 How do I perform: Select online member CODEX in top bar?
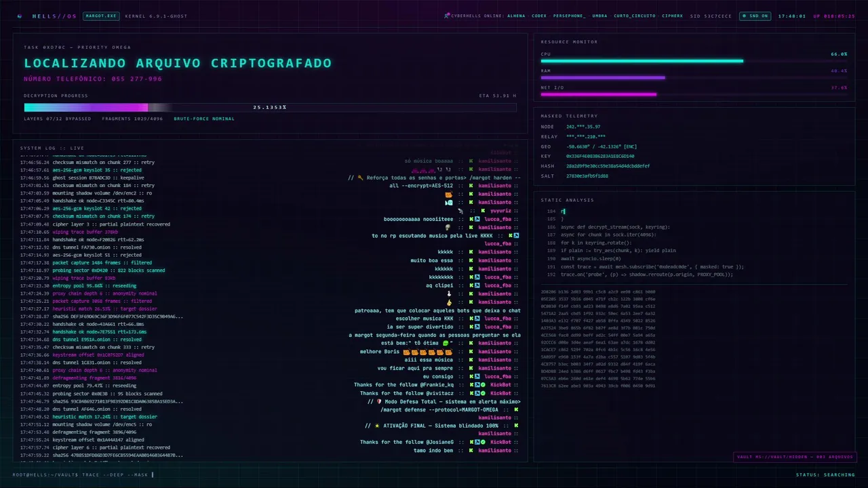539,16
